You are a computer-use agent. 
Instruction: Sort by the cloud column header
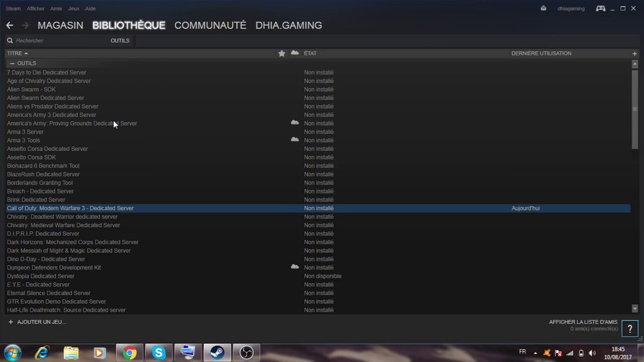pyautogui.click(x=295, y=53)
